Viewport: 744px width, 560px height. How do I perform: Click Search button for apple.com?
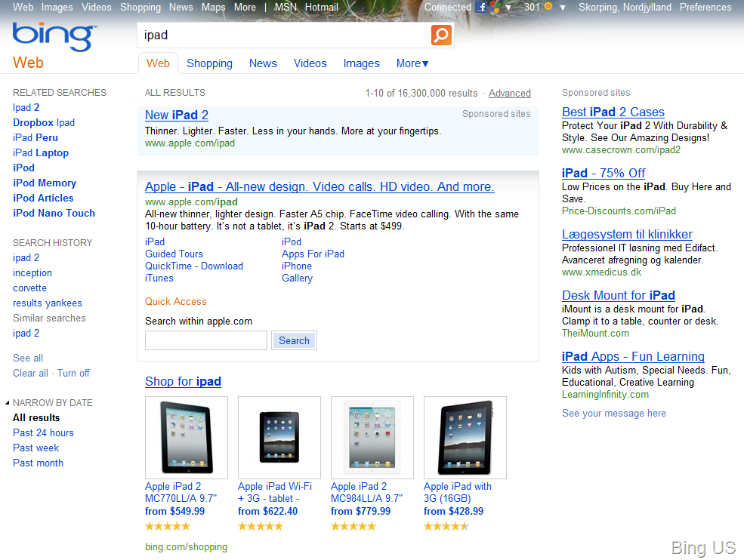tap(294, 340)
